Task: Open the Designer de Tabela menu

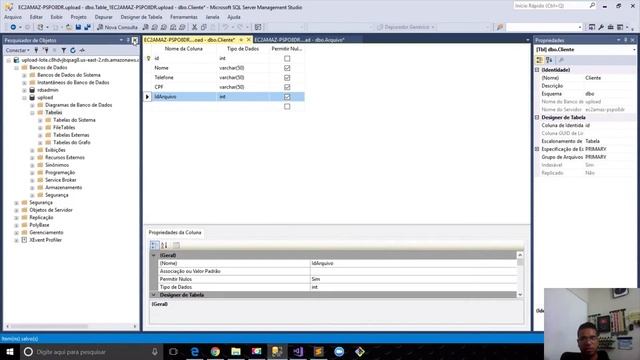Action: click(x=141, y=17)
